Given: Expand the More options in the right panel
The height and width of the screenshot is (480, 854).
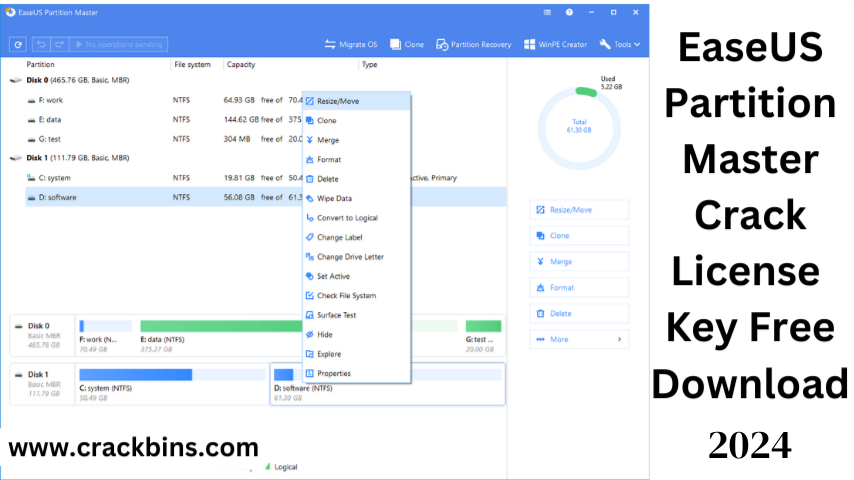Looking at the screenshot, I should (x=579, y=339).
